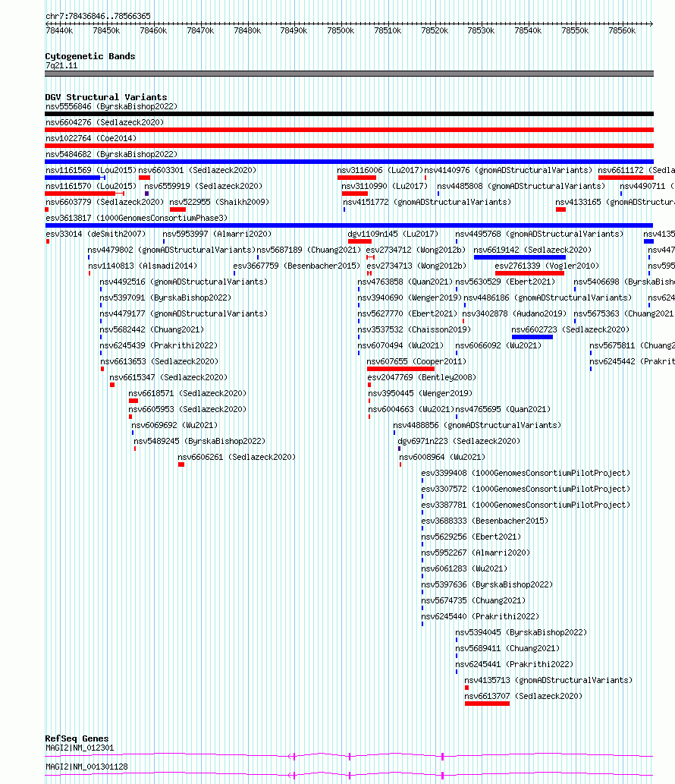This screenshot has width=675, height=784.
Task: Click the blue bar beneath nsv5484682
Action: [x=349, y=162]
